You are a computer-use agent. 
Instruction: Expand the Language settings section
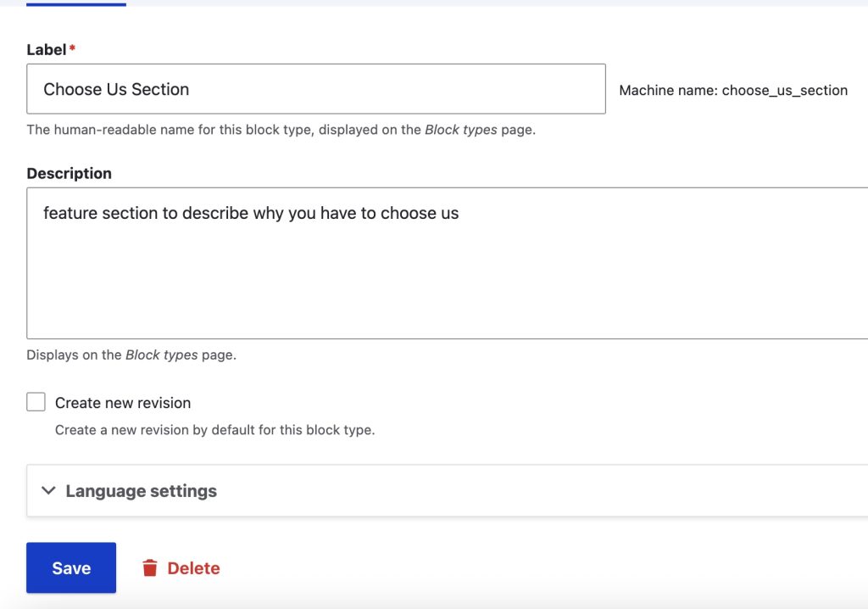pos(141,491)
